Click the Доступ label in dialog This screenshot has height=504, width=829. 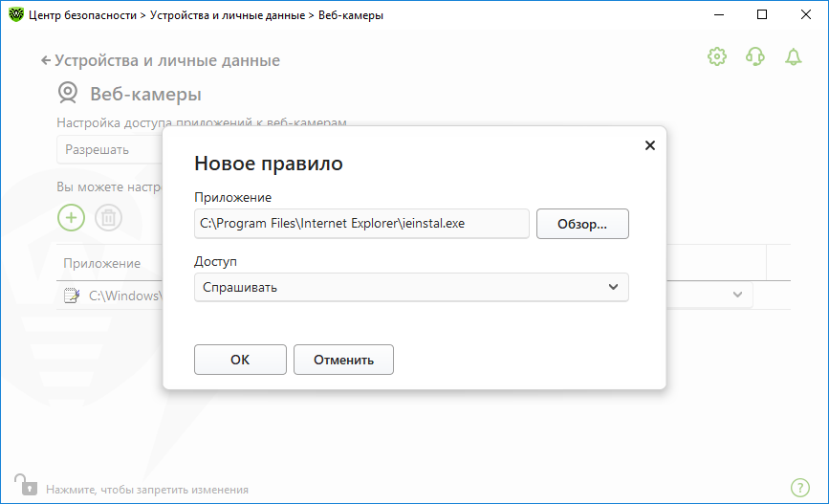click(216, 262)
